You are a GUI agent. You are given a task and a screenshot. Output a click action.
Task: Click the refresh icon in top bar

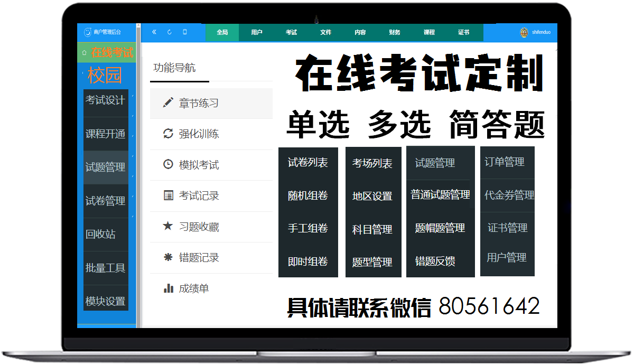[170, 32]
